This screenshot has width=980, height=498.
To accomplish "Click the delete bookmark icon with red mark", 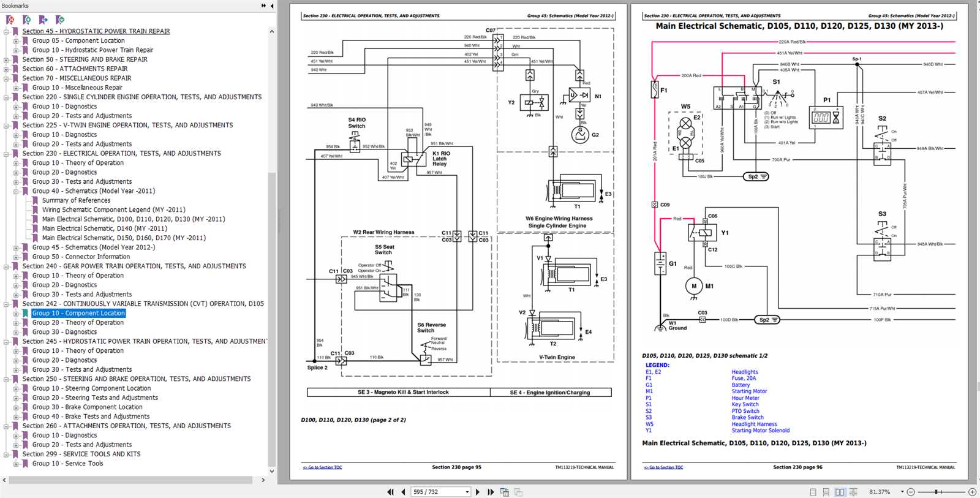I will point(10,20).
